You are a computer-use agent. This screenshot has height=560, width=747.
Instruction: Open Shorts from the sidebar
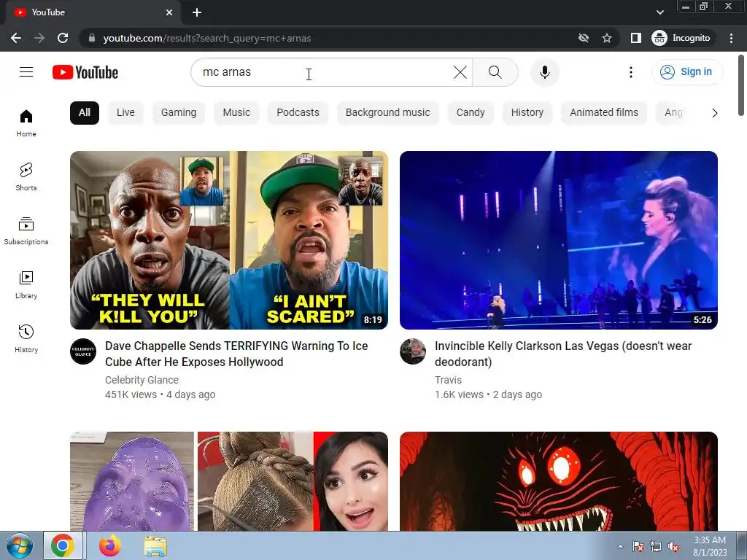[x=26, y=177]
